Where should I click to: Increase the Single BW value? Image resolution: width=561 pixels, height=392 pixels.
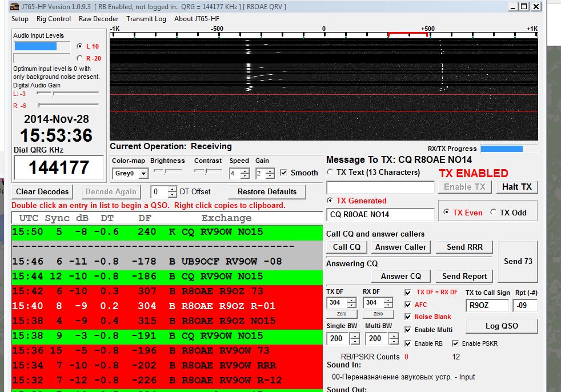click(x=355, y=335)
